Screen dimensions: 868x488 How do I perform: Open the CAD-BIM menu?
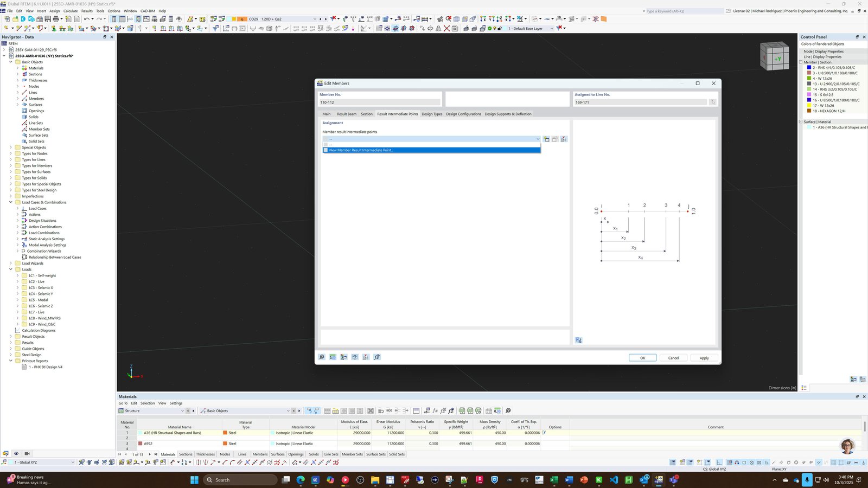[x=148, y=11]
